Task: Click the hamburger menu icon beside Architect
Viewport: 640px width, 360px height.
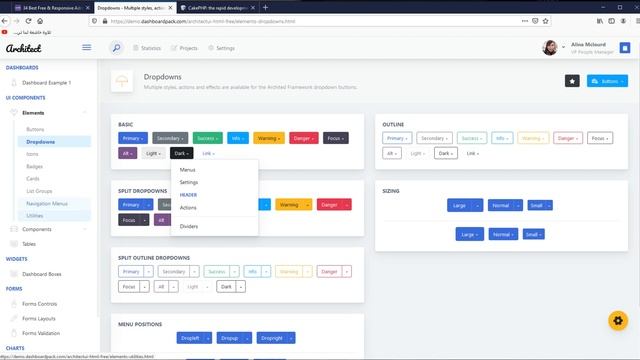Action: (x=87, y=47)
